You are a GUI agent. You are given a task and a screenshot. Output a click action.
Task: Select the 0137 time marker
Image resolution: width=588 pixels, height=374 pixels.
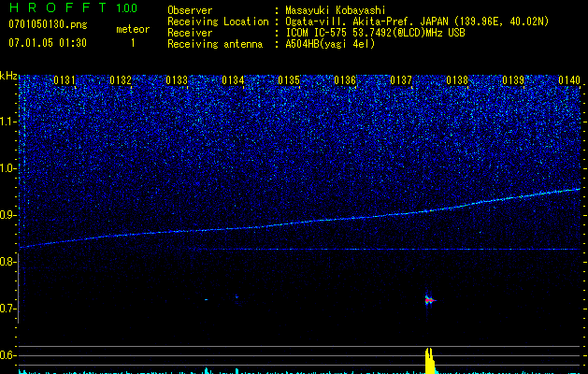pos(400,80)
